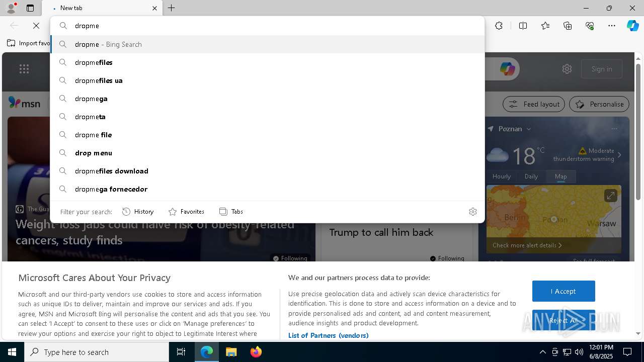Viewport: 644px width, 362px height.
Task: Click I Accept on the privacy banner
Action: point(563,291)
